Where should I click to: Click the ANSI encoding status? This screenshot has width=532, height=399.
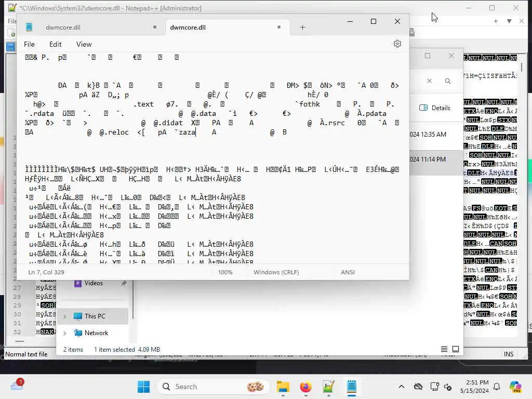(x=348, y=272)
